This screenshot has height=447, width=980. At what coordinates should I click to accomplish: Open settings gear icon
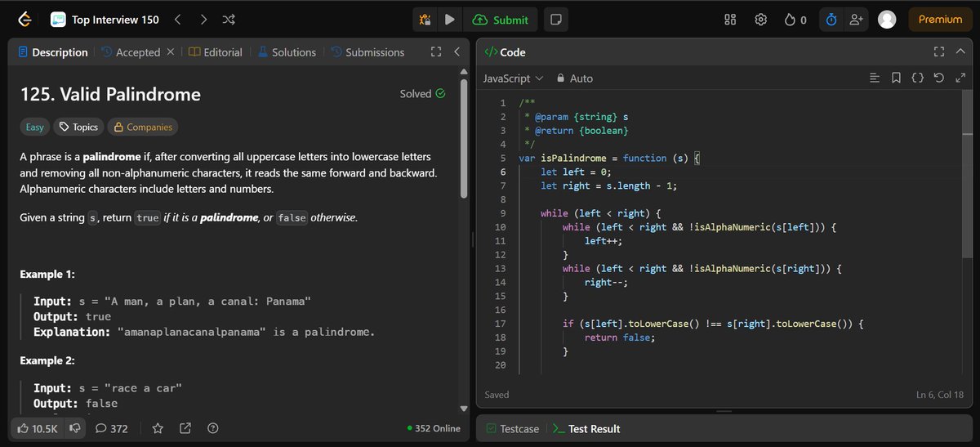(x=760, y=20)
